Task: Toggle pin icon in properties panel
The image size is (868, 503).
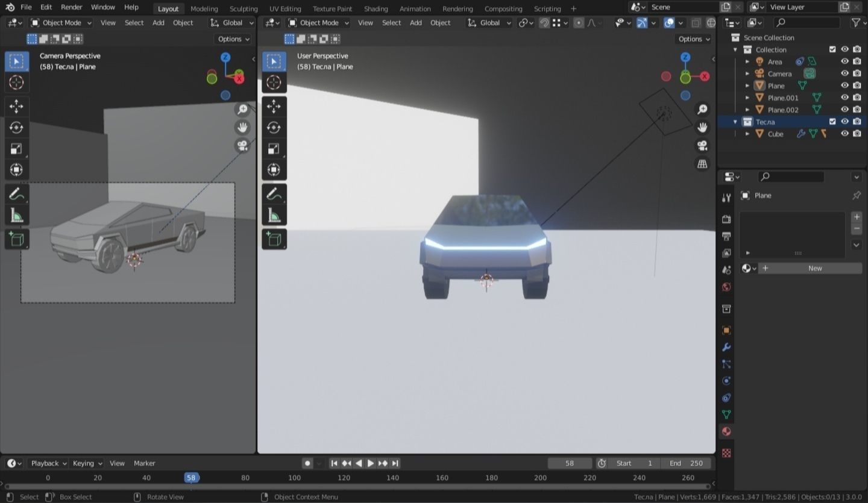Action: click(x=856, y=195)
